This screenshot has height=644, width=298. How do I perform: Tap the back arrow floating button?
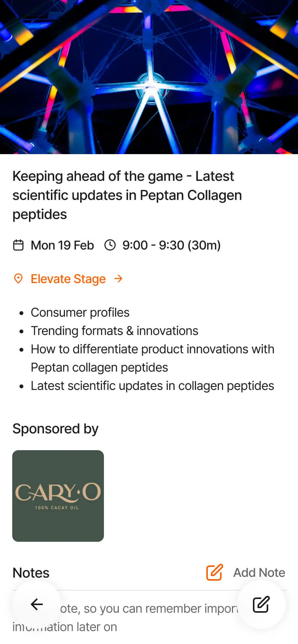[x=37, y=604]
